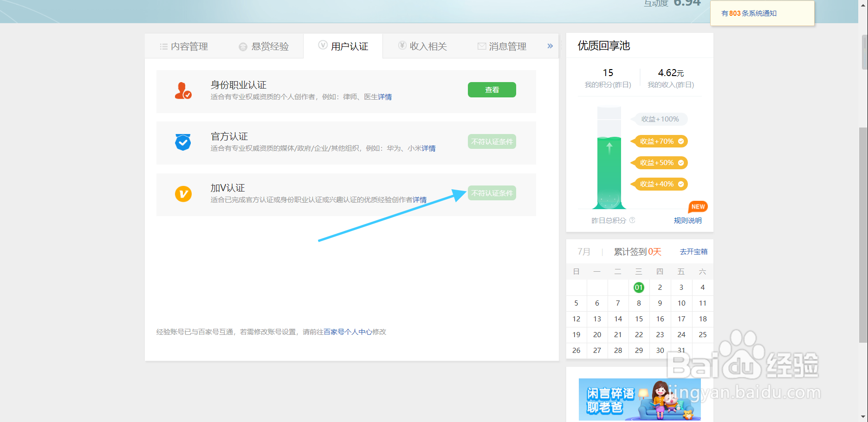
Task: Click the list icon beside 内容管理
Action: tap(163, 46)
